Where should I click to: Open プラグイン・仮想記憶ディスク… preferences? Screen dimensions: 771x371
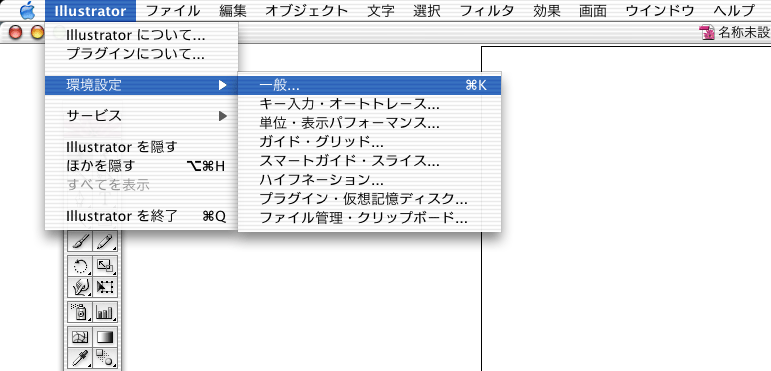[369, 199]
